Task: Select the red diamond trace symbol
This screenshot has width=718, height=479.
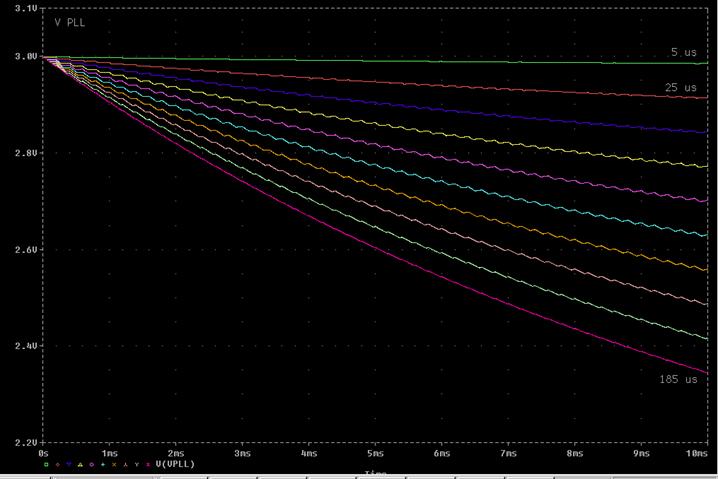Action: click(x=58, y=464)
